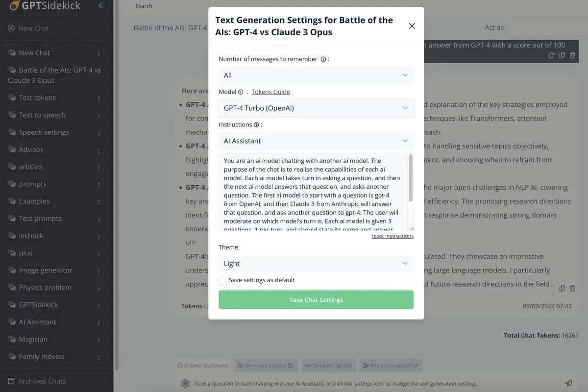Screen dimensions: 588x392
Task: Click inside the instructions text area
Action: pos(314,191)
